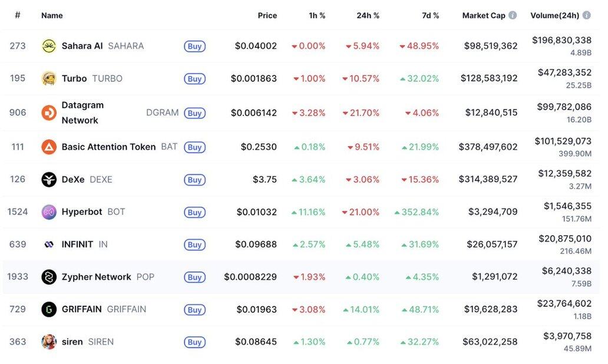Sort by the 7d % column header
This screenshot has height=364, width=608.
(x=430, y=15)
